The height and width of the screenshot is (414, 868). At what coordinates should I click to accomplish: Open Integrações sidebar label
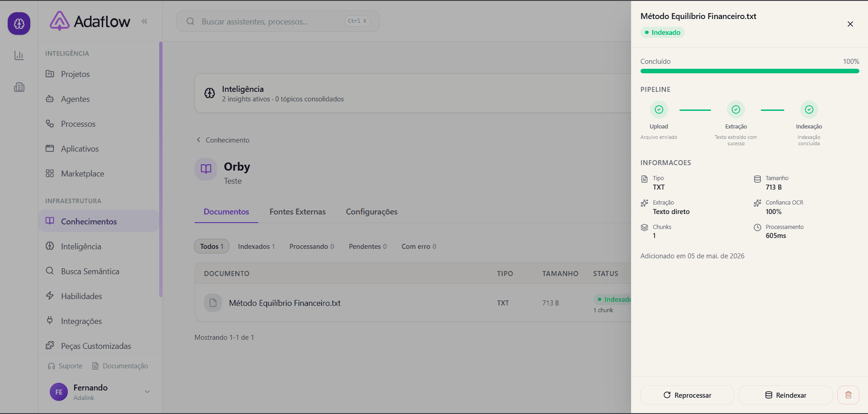pyautogui.click(x=81, y=321)
